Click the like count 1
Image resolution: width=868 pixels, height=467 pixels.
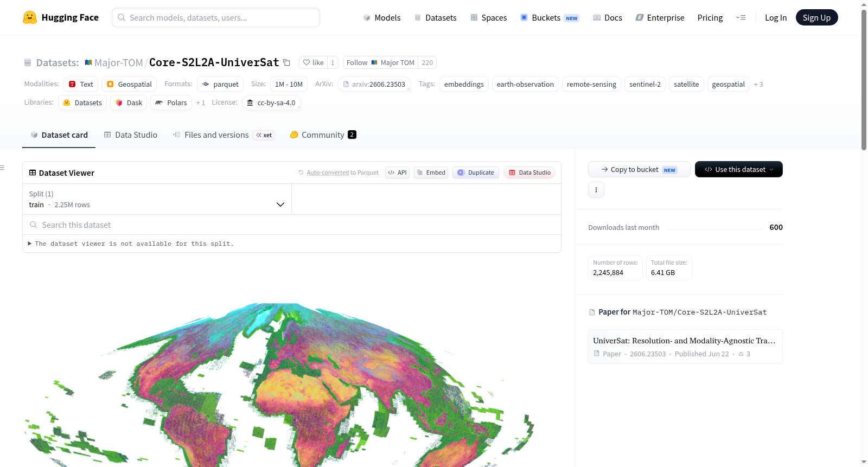click(x=333, y=63)
